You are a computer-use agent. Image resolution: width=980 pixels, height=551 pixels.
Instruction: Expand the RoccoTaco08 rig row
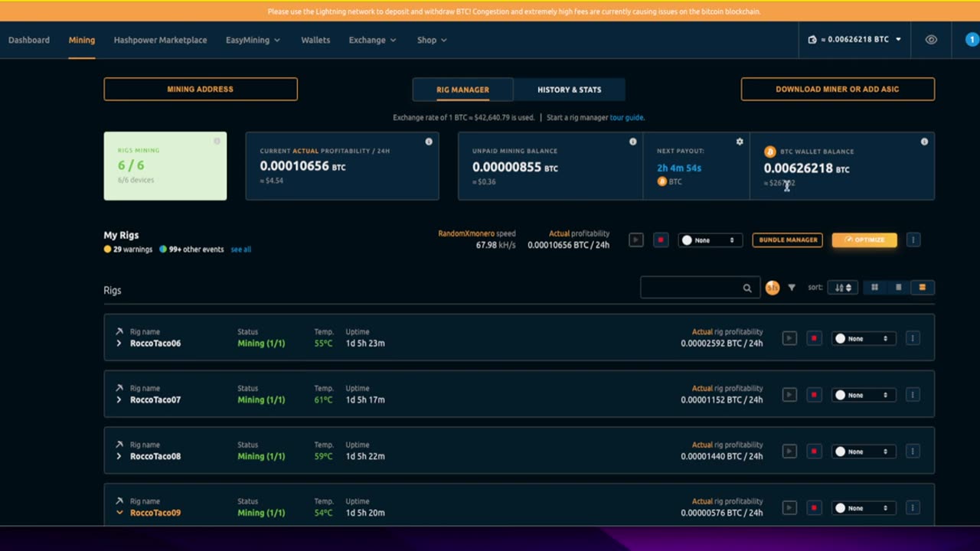[119, 457]
